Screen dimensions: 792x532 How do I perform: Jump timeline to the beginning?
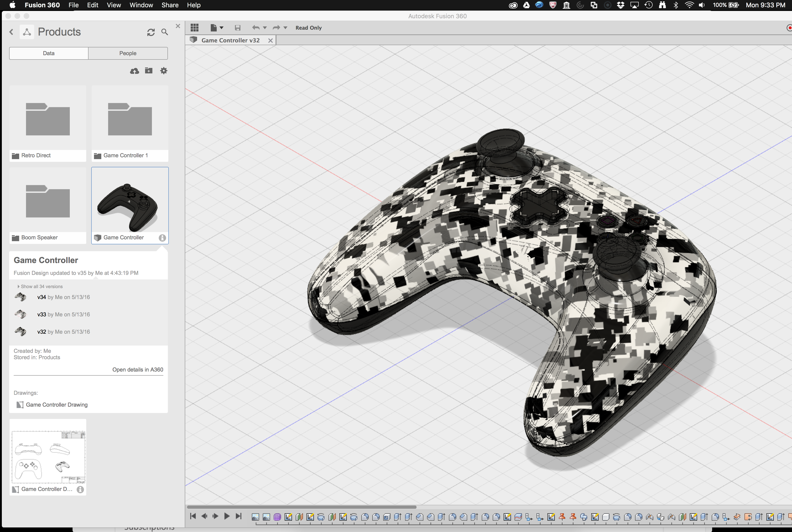click(x=193, y=517)
